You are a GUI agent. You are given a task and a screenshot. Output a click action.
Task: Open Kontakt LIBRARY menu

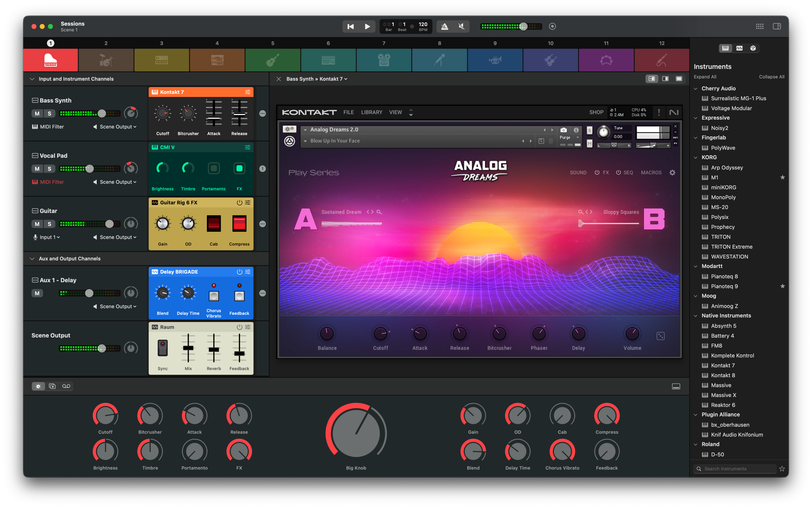click(371, 112)
